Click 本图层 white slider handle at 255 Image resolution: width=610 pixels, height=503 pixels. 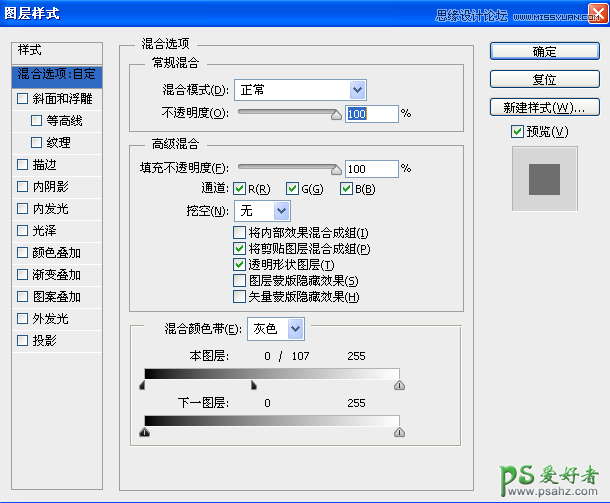pos(400,385)
